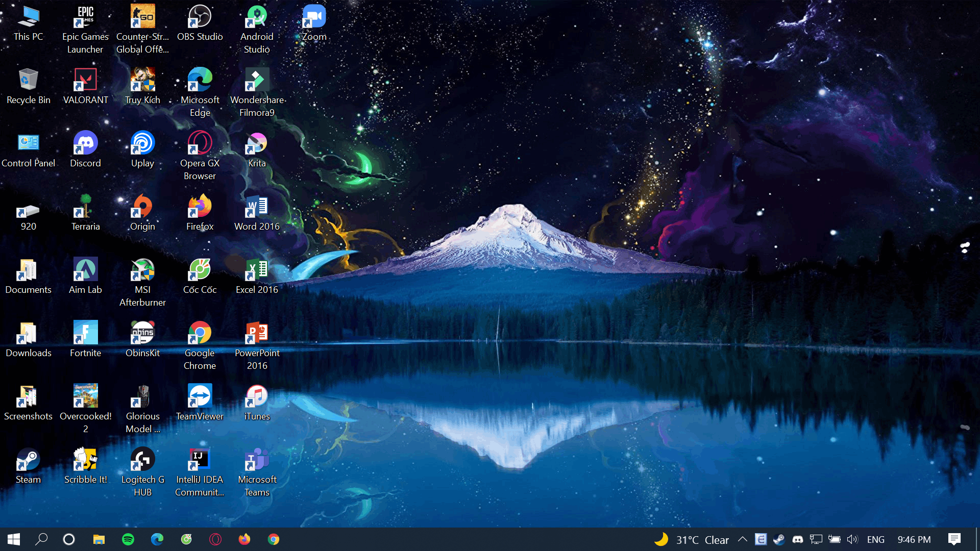
Task: Open File Explorer from the taskbar
Action: coord(99,539)
